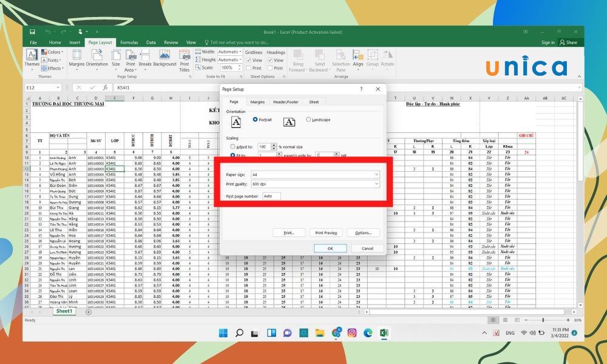607x364 pixels.
Task: Click the Print Area icon
Action: [x=131, y=55]
